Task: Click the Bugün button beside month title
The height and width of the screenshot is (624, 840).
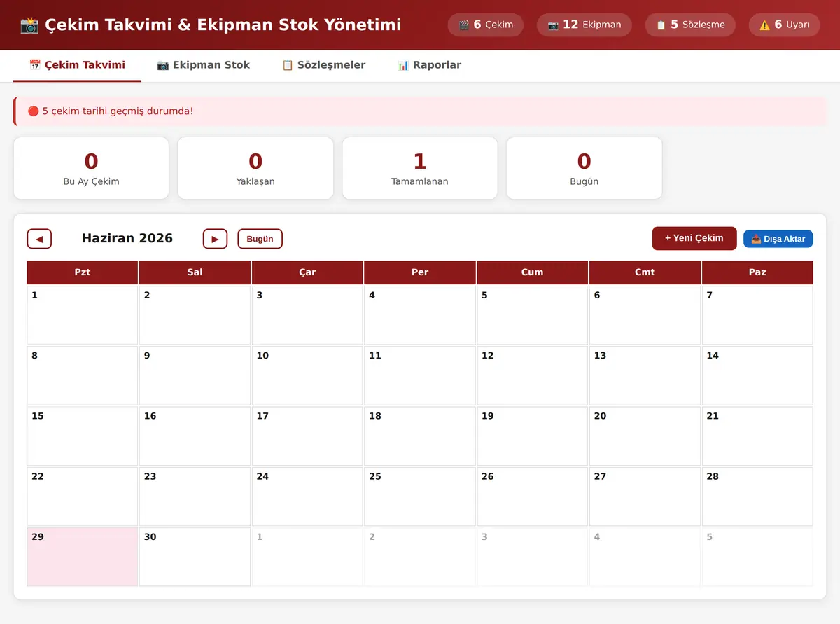Action: pos(260,239)
